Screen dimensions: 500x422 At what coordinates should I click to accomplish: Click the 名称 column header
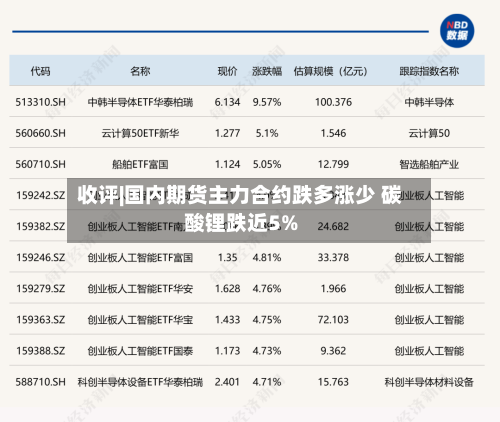click(140, 71)
